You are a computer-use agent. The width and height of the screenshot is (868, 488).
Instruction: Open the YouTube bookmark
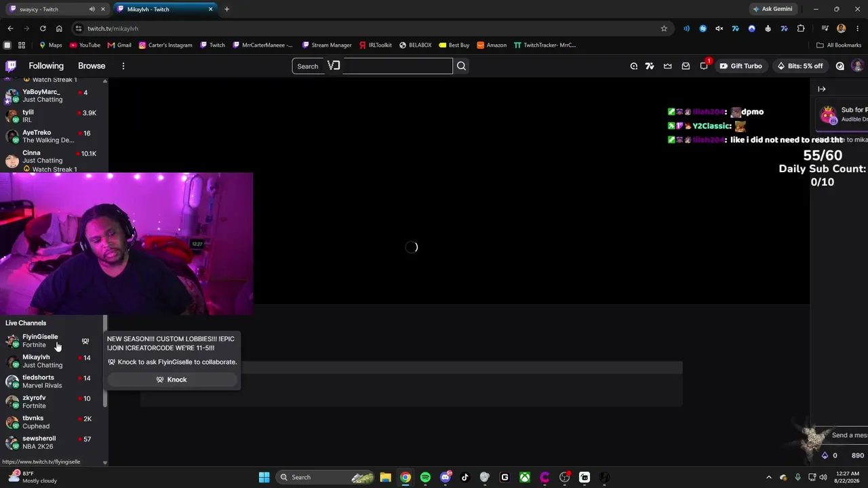(85, 45)
